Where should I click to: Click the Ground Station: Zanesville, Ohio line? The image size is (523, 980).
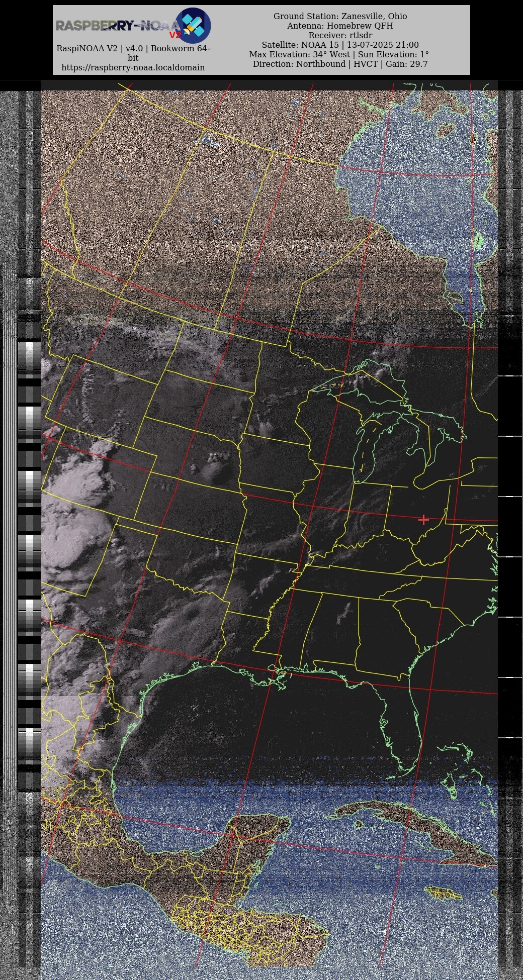(340, 16)
